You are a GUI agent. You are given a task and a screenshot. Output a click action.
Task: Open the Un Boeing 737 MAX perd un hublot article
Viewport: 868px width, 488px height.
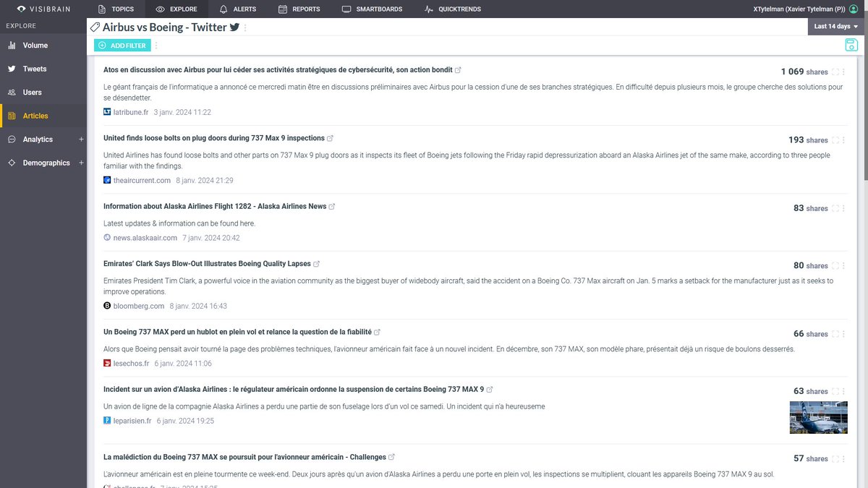point(237,332)
